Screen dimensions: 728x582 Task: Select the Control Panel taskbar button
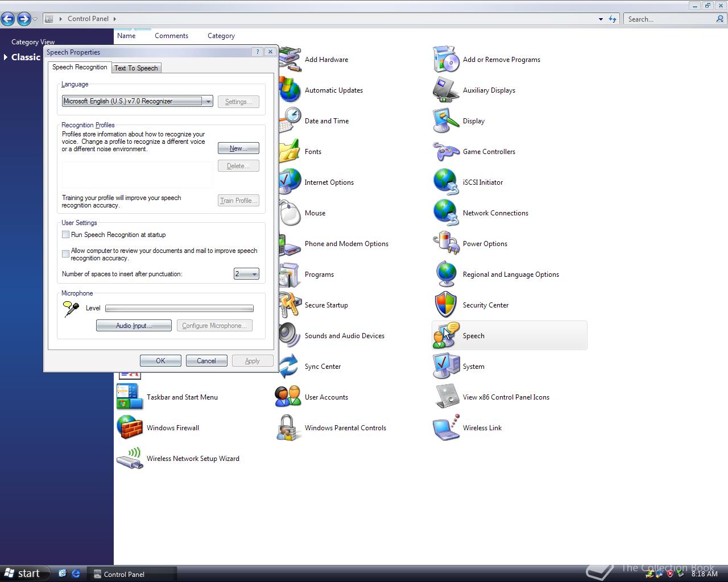pos(133,574)
